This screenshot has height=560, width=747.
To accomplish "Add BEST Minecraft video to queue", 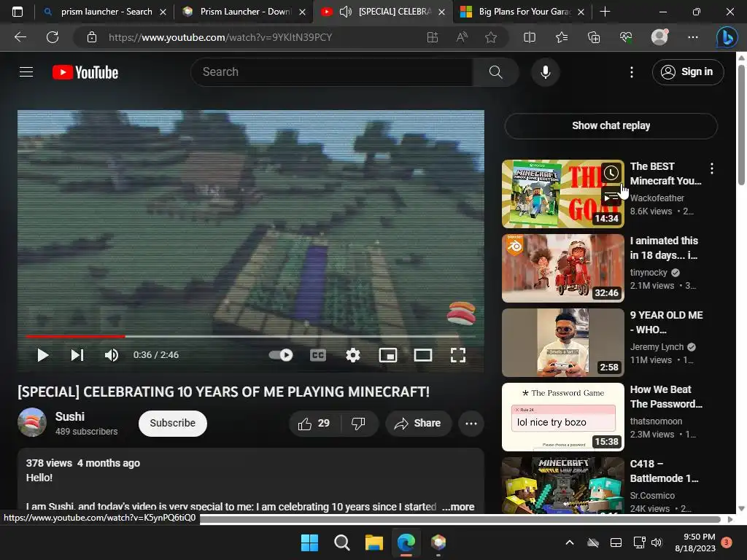I will (x=611, y=196).
